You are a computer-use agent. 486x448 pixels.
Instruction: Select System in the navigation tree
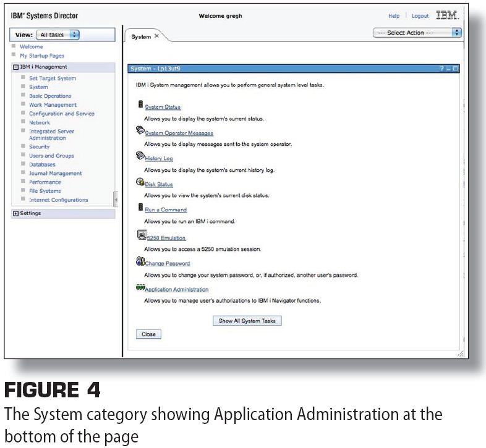tap(38, 87)
